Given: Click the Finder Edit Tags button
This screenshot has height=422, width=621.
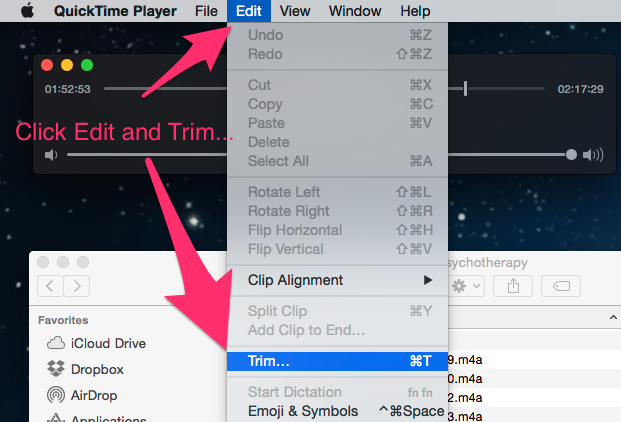Looking at the screenshot, I should (x=561, y=286).
